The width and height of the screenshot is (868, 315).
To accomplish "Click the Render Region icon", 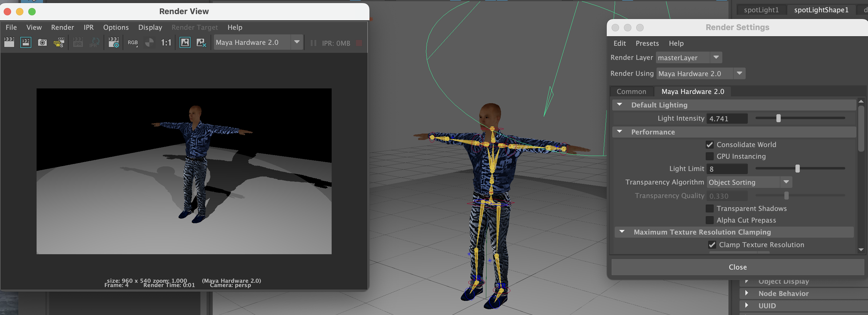I will tap(26, 42).
